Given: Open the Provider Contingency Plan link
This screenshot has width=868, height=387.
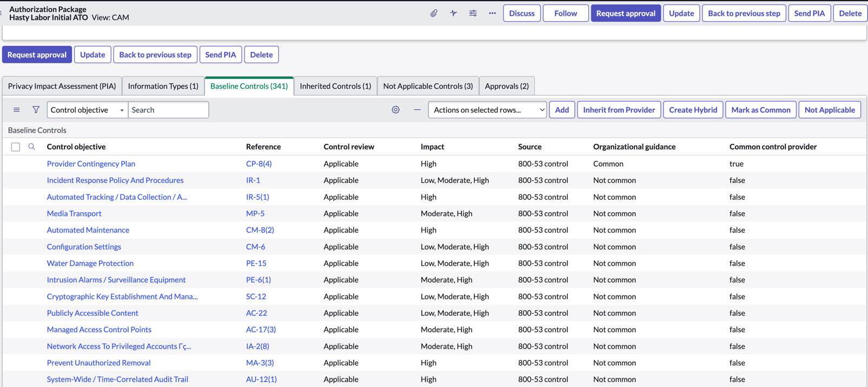Looking at the screenshot, I should (x=91, y=163).
